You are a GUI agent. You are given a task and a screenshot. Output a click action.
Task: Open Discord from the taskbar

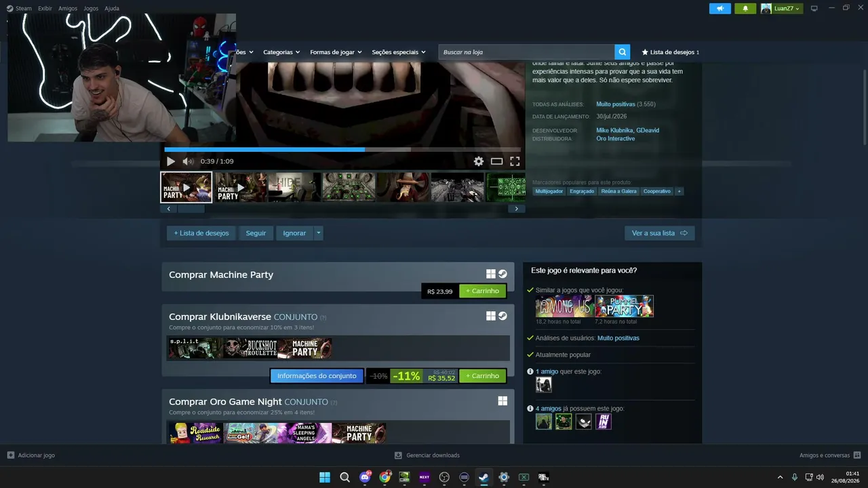coord(365,477)
